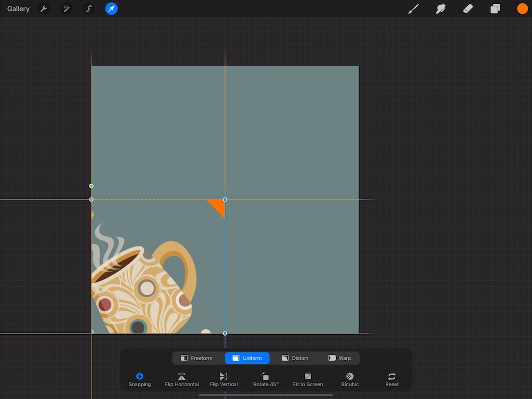This screenshot has height=399, width=532.
Task: Flip the selection vertically
Action: click(x=223, y=379)
